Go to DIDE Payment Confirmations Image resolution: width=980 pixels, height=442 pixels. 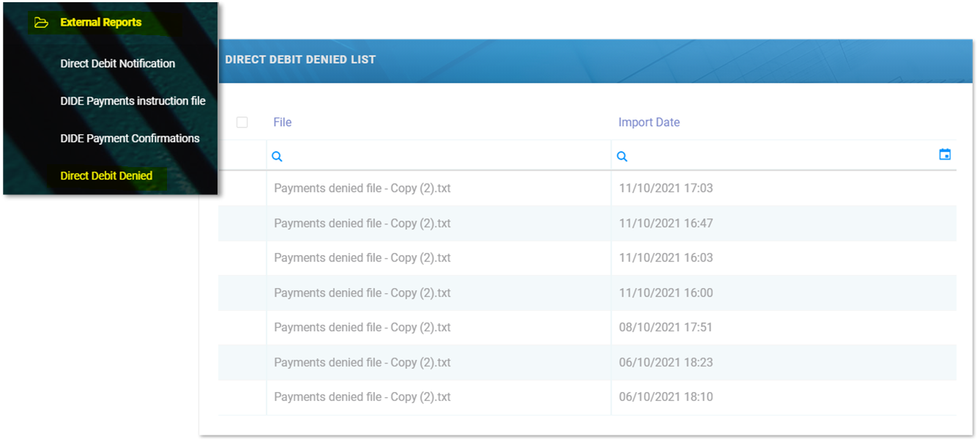(x=130, y=139)
